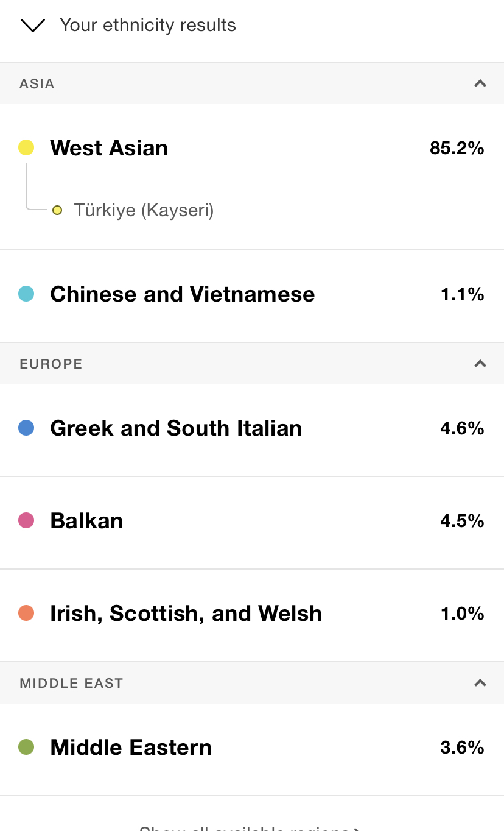Click the blue Greek and South Italian dot
This screenshot has width=504, height=831.
26,428
